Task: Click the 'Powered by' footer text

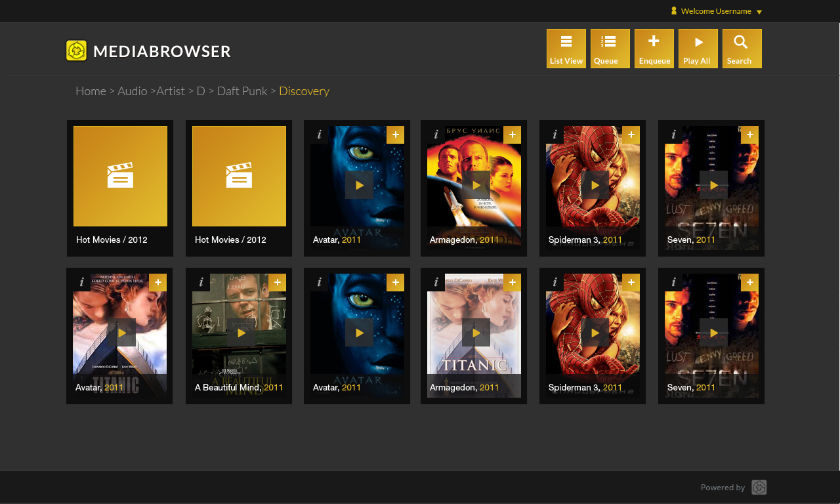Action: tap(723, 488)
